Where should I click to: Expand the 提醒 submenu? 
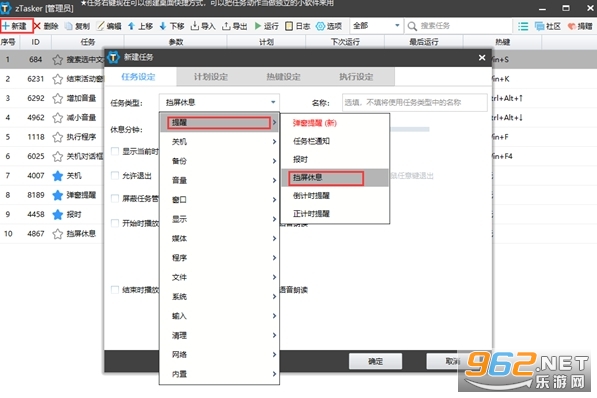point(219,123)
